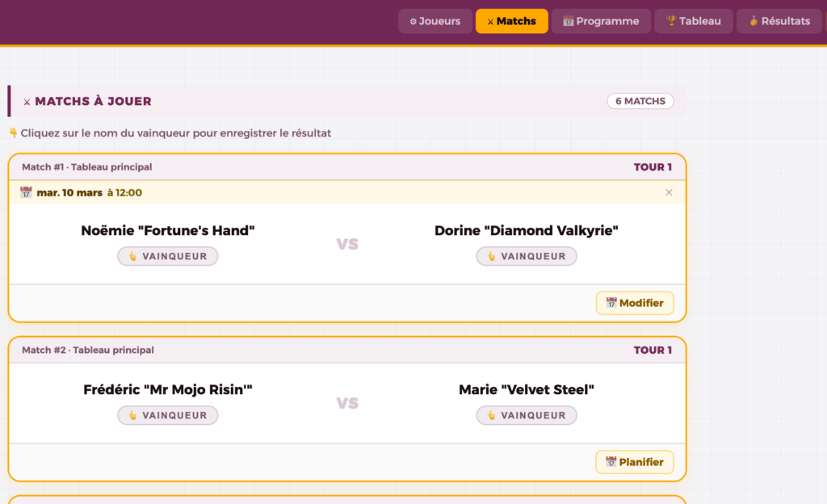Open the Programme tab
Viewport: 827px width, 504px height.
(x=600, y=21)
